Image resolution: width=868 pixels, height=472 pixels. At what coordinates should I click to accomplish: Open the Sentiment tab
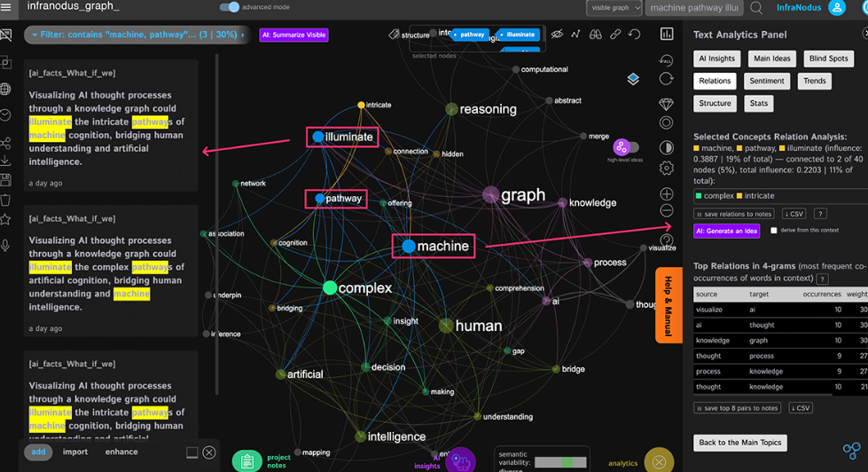(x=767, y=81)
